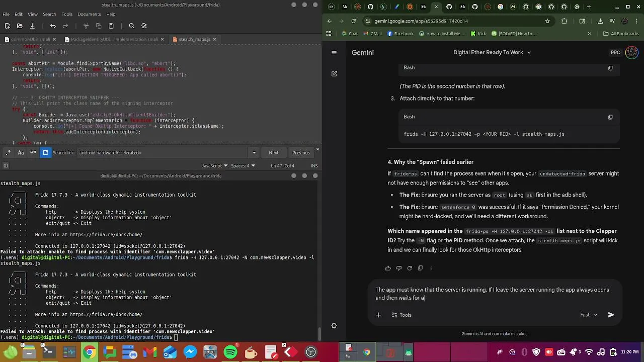The image size is (644, 362).
Task: Click the open file icon in editor toolbar
Action: [x=20, y=26]
